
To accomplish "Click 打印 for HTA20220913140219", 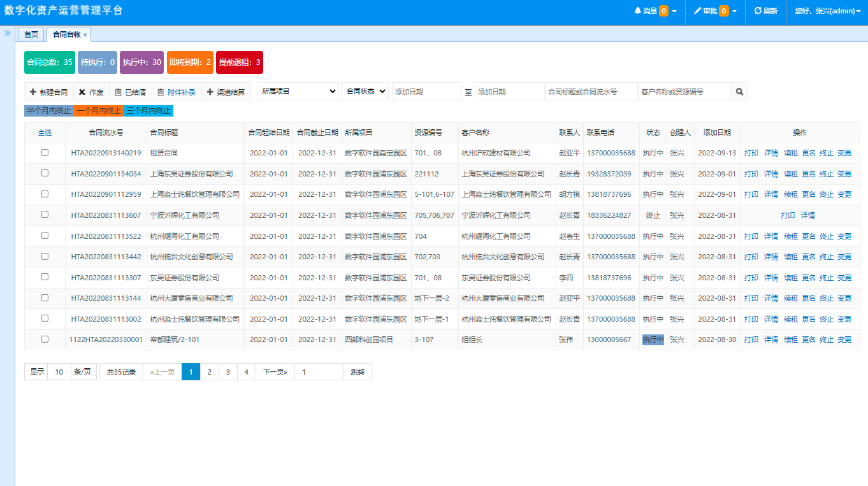I will pos(751,153).
